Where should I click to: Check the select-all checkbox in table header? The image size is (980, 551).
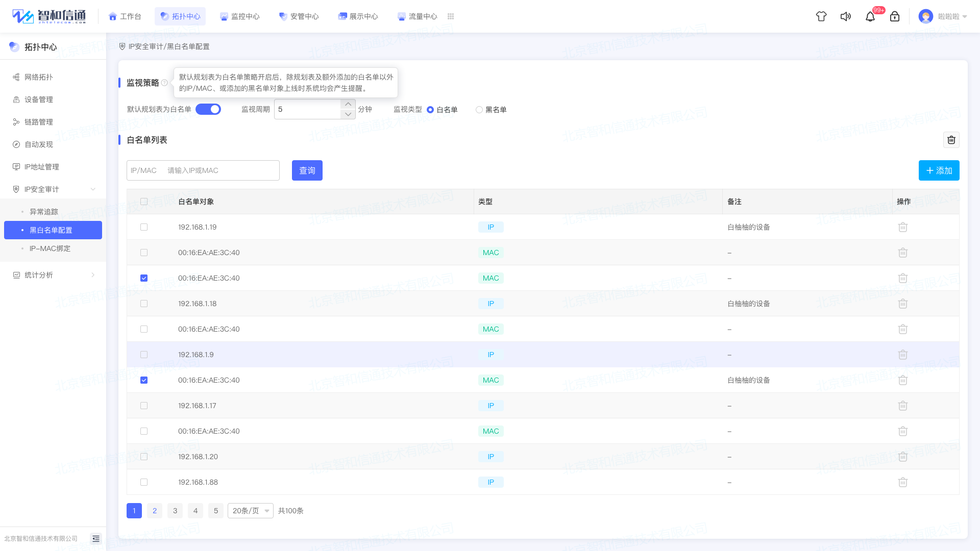pos(144,202)
